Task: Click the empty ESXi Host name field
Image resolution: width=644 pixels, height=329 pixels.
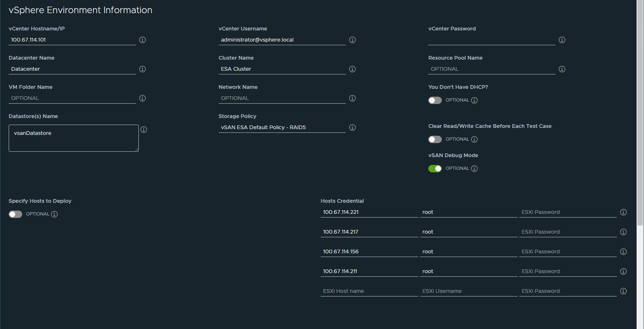Action: [369, 291]
